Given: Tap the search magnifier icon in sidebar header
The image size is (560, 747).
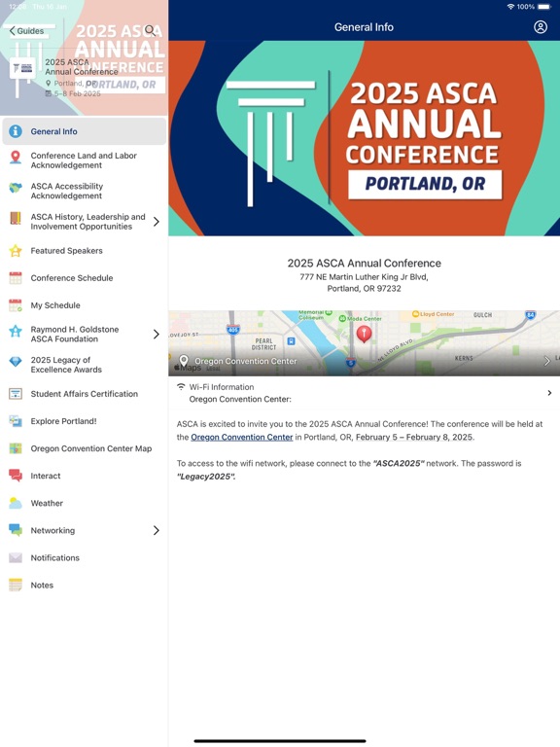Looking at the screenshot, I should pos(150,30).
